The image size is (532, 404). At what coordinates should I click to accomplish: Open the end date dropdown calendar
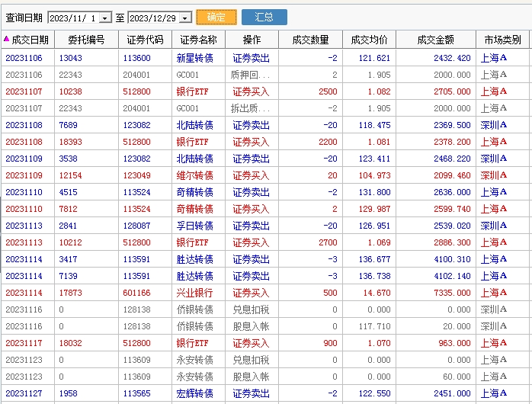185,18
